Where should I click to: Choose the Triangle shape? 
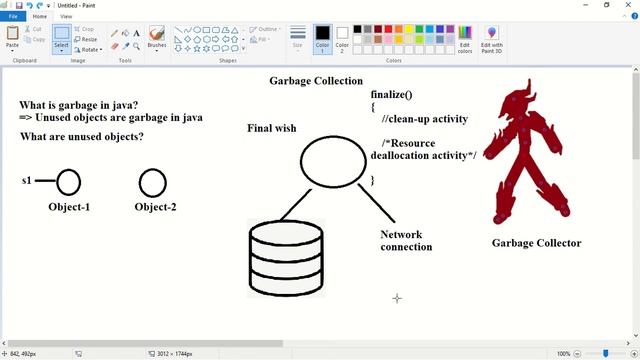coord(235,30)
